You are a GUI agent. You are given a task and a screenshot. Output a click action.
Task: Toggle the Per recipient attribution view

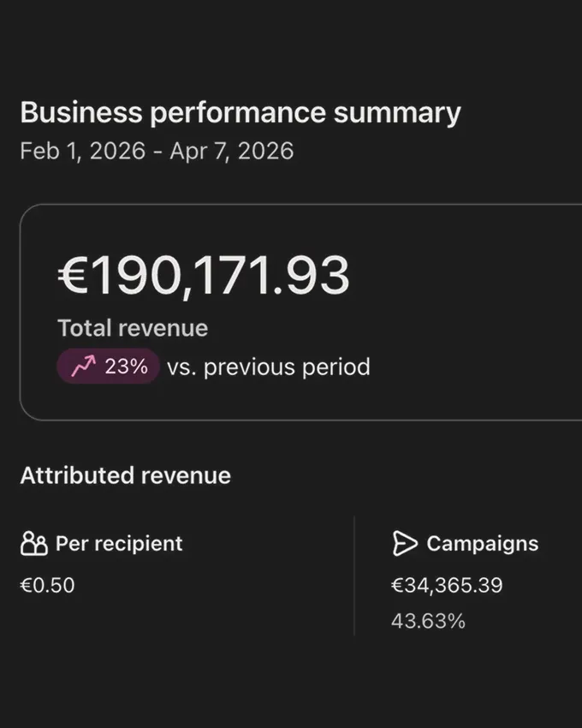[x=117, y=543]
